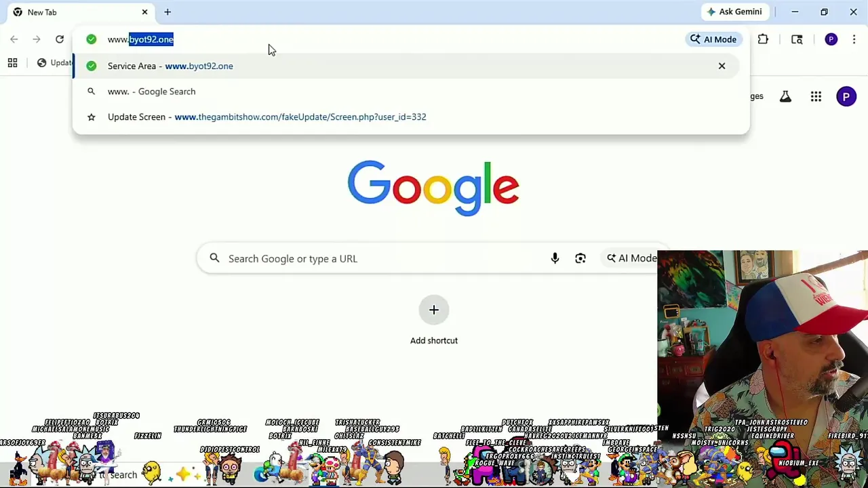Minimize the Chrome window
The width and height of the screenshot is (868, 488).
coord(795,12)
